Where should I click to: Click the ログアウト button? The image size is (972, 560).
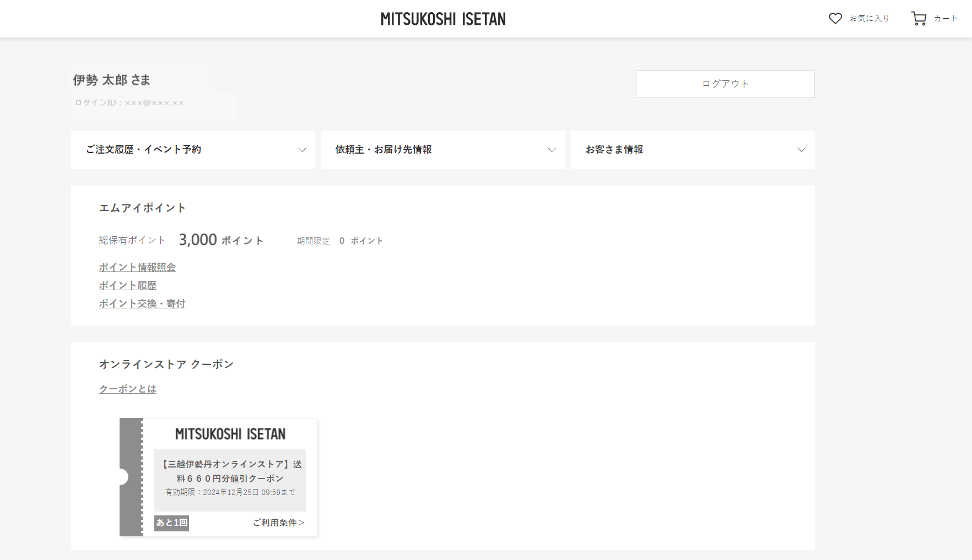pos(725,84)
